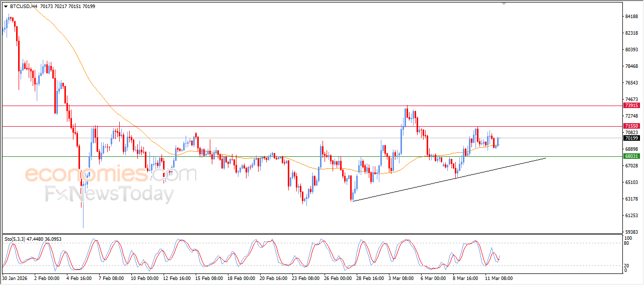Select the black ascending trendline
644x285 pixels.
click(449, 179)
